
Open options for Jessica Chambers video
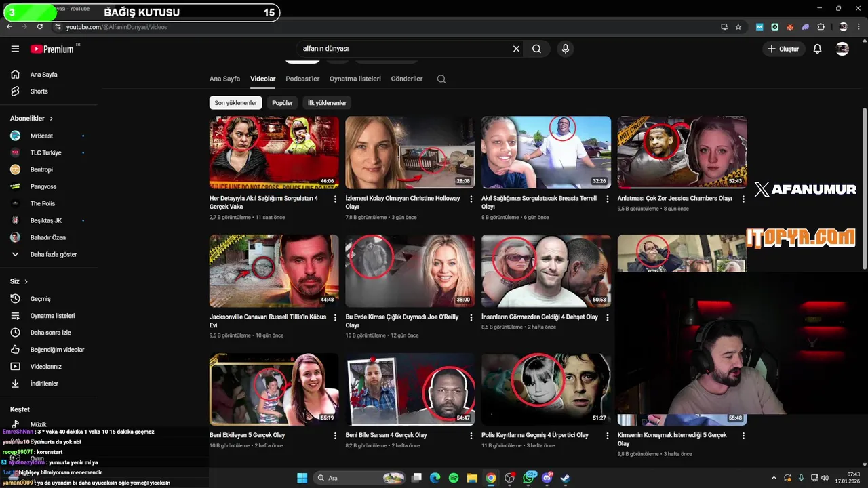[743, 199]
